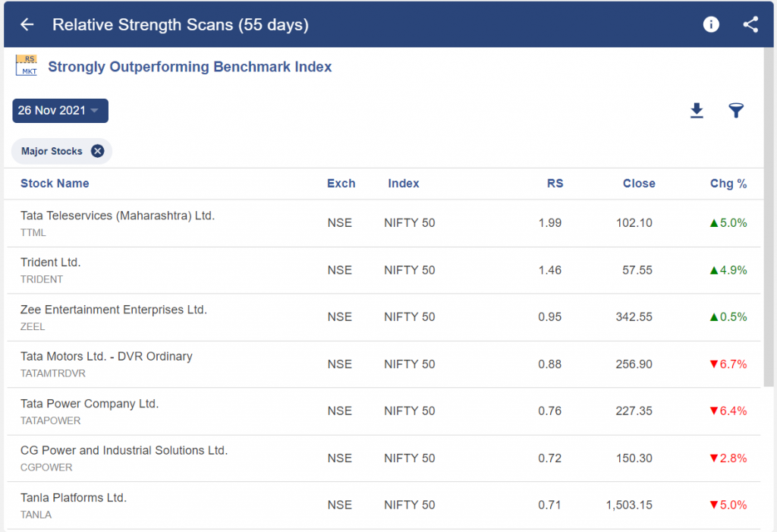
Task: Click NSE in Tata Power row
Action: point(339,411)
